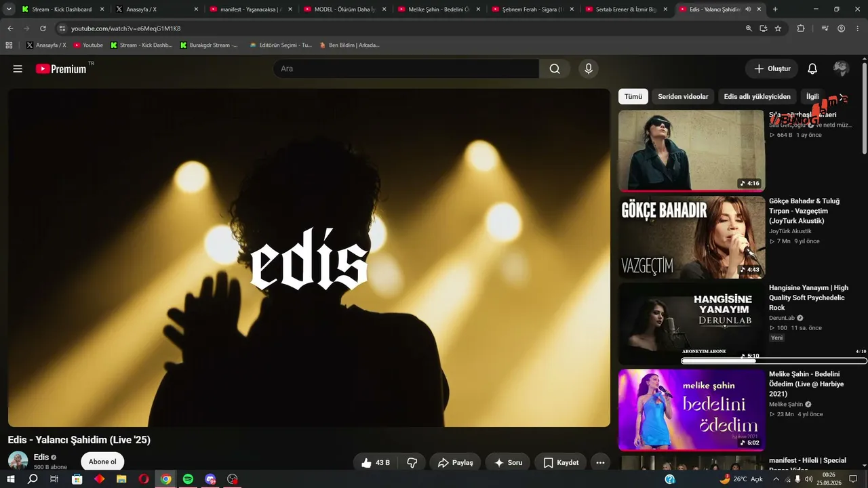Share the video using Paylaş

(455, 463)
